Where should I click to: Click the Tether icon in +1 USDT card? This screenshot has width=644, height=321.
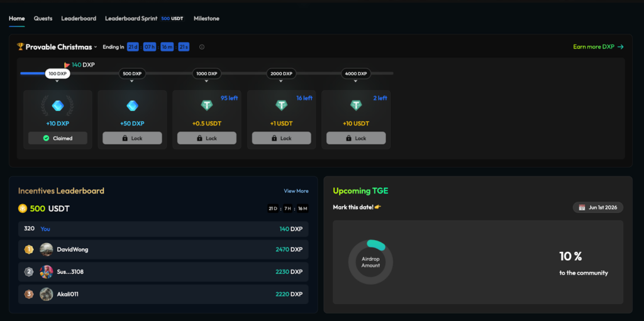(281, 106)
